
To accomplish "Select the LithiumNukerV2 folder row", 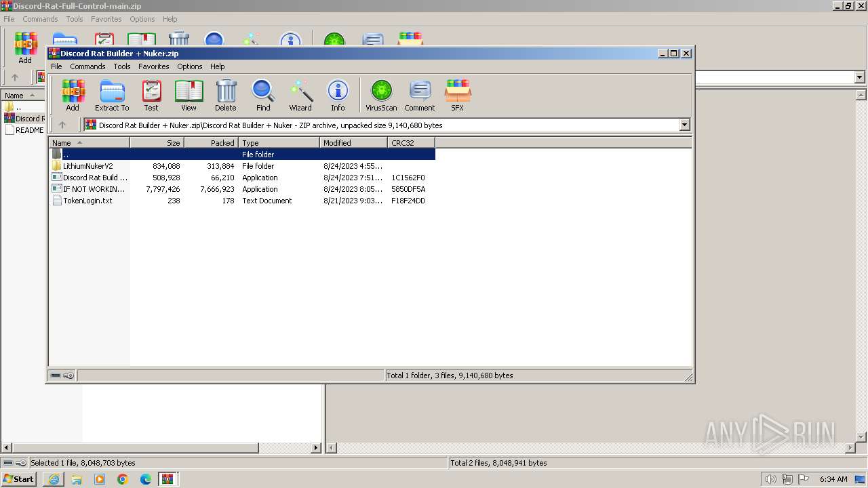I will click(242, 166).
